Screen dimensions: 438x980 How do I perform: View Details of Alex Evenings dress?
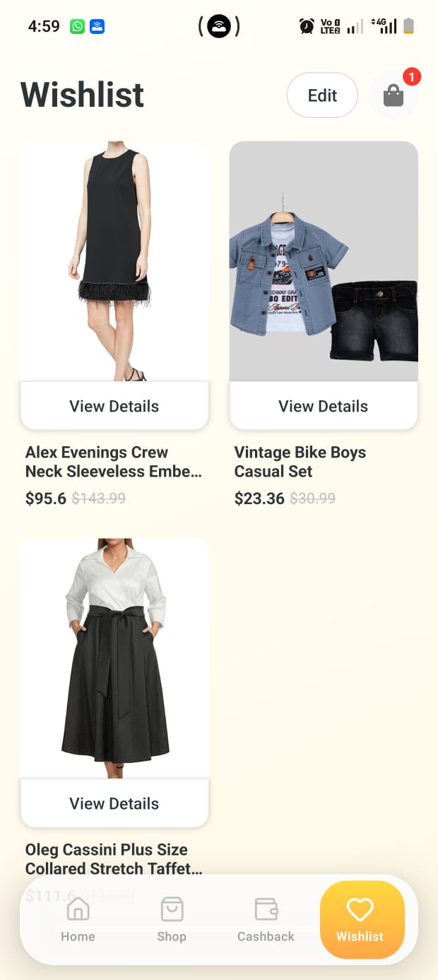[114, 406]
